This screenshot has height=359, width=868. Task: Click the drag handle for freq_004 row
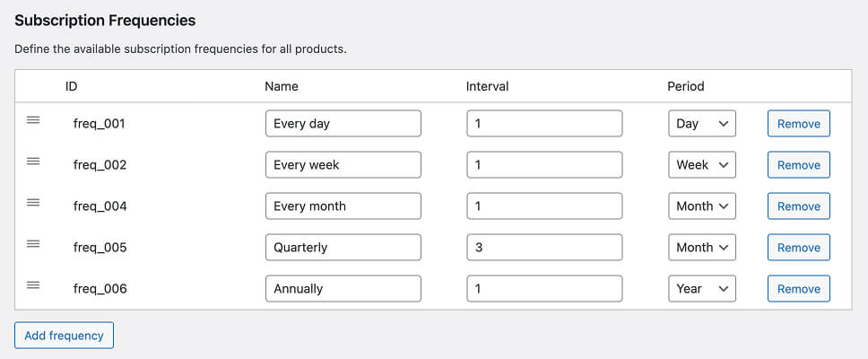click(33, 202)
